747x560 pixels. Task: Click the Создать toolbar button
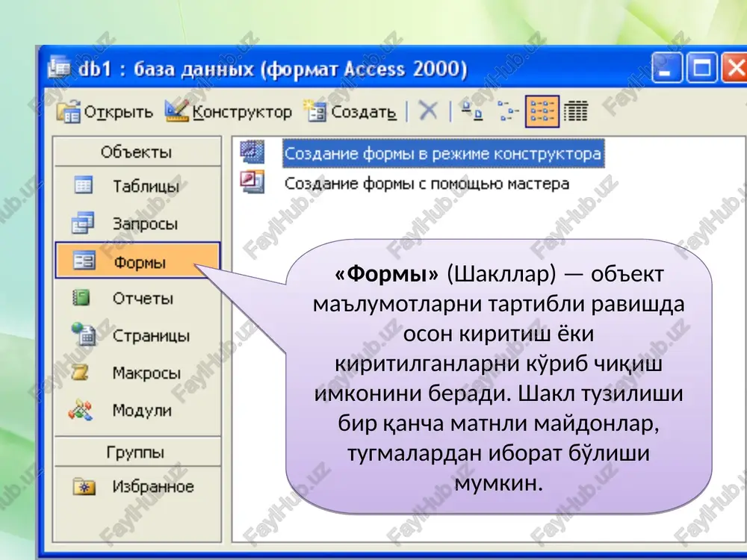350,112
